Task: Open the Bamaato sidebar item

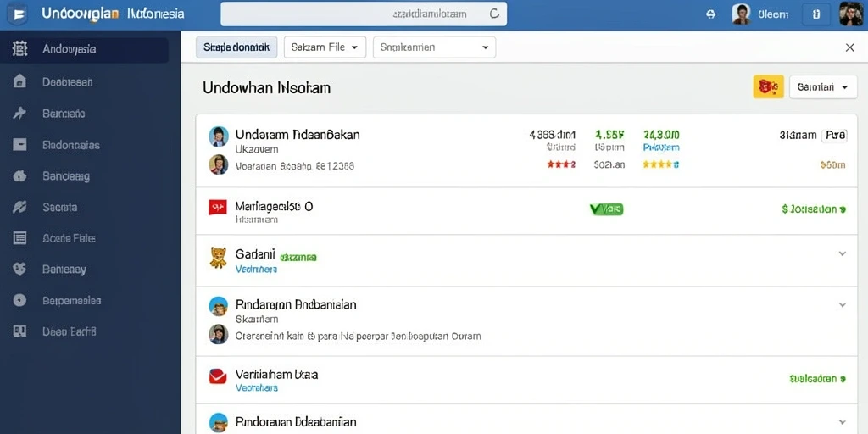Action: (x=64, y=114)
